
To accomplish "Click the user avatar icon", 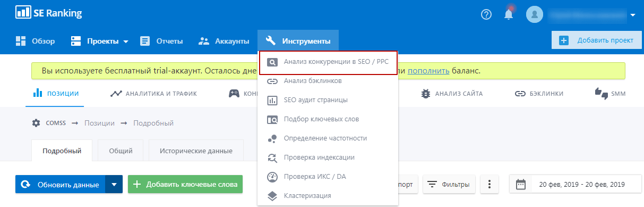I will click(535, 14).
